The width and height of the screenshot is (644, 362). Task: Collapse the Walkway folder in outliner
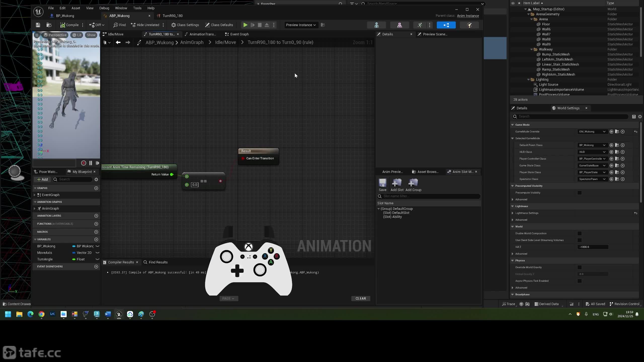coord(531,49)
